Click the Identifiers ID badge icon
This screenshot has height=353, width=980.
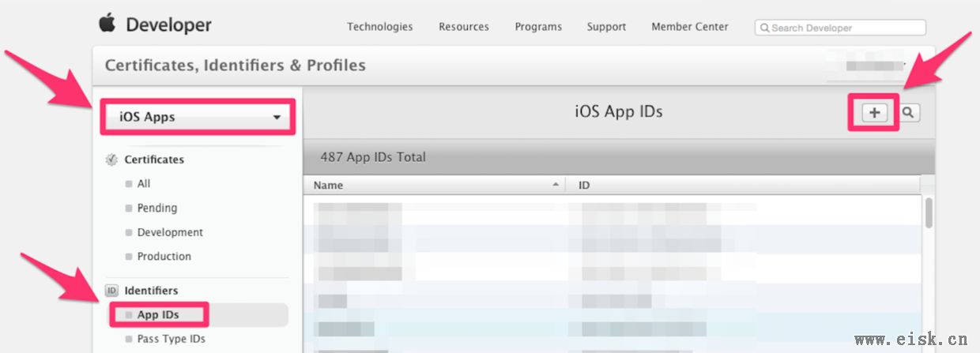tap(111, 291)
